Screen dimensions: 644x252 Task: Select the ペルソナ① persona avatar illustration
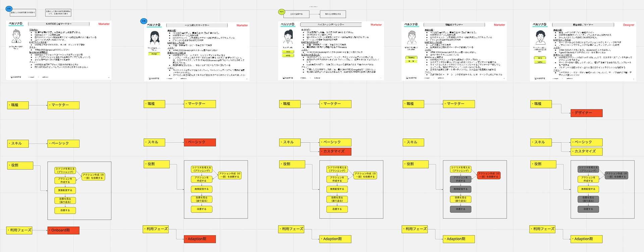pyautogui.click(x=16, y=36)
